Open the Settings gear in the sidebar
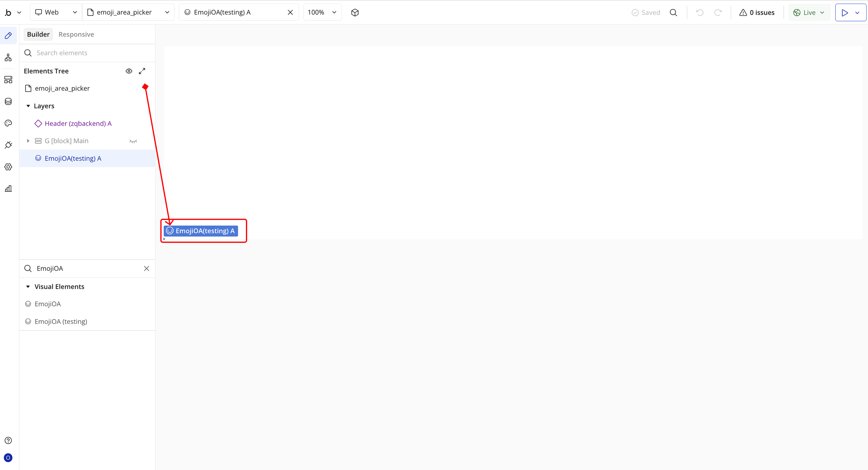 [8, 167]
